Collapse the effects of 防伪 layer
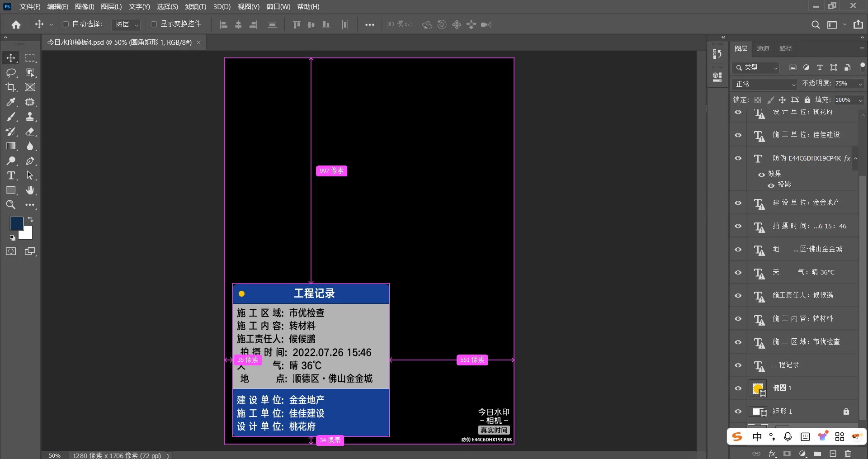868x459 pixels. point(855,158)
